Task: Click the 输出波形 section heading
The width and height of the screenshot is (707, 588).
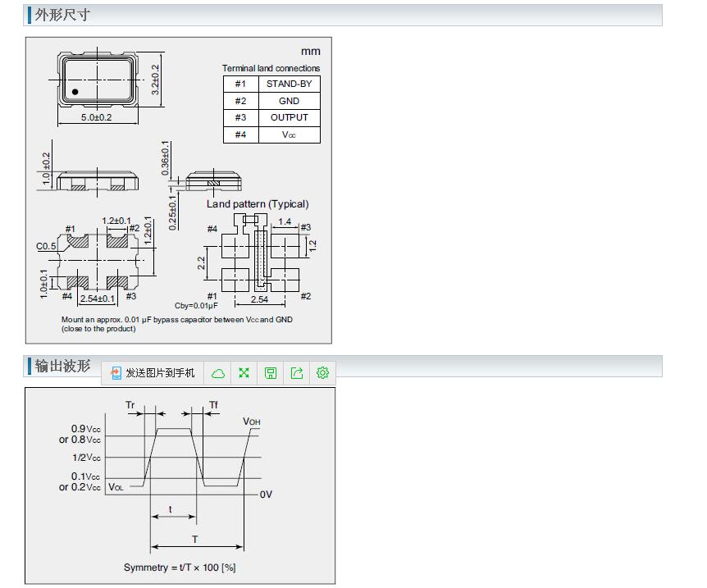Action: pos(62,366)
